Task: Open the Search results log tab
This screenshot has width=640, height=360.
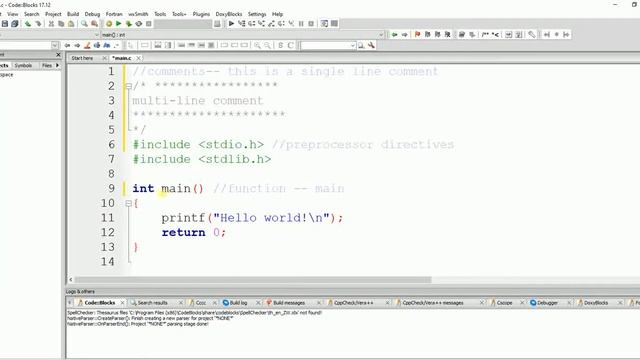Action: (x=153, y=303)
